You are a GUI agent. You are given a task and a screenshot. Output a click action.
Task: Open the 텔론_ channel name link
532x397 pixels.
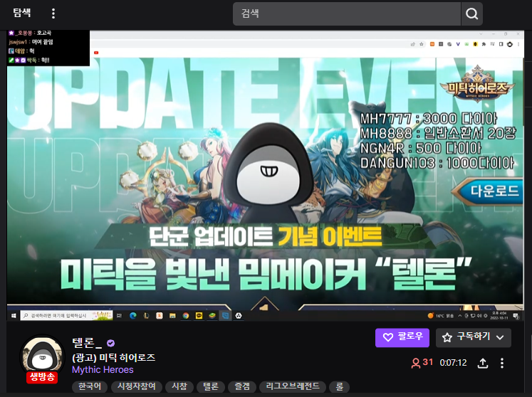click(x=87, y=343)
